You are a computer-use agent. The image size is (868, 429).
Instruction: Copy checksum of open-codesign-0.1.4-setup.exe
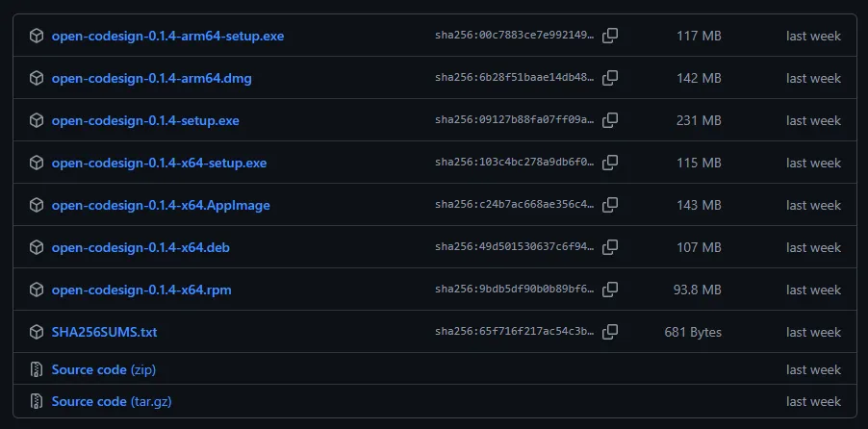610,120
